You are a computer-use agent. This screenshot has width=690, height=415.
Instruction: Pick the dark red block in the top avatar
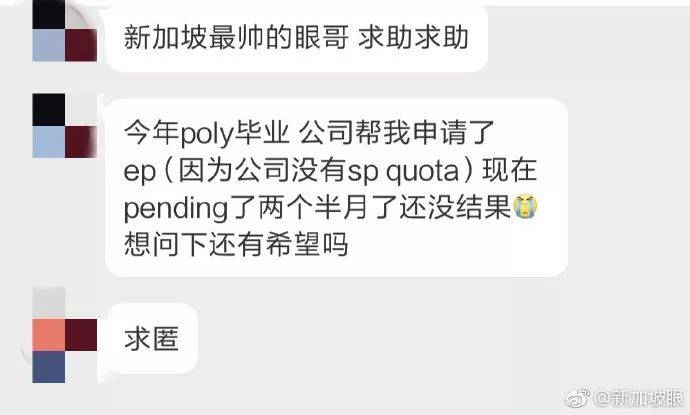pyautogui.click(x=81, y=45)
